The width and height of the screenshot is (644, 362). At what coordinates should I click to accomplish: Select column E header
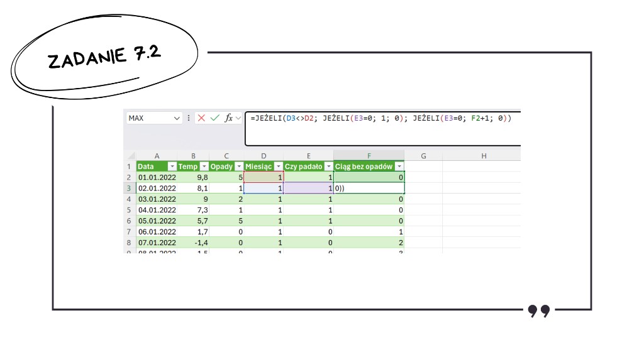tap(308, 156)
